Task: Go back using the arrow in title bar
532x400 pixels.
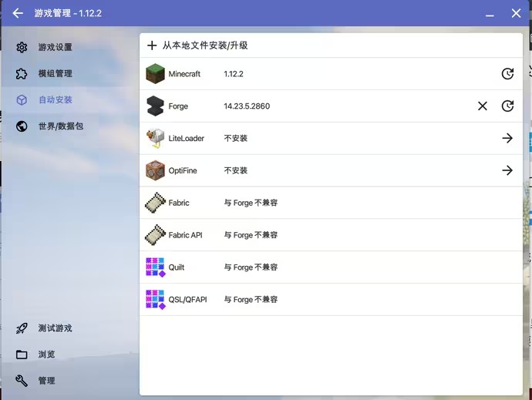Action: click(18, 13)
